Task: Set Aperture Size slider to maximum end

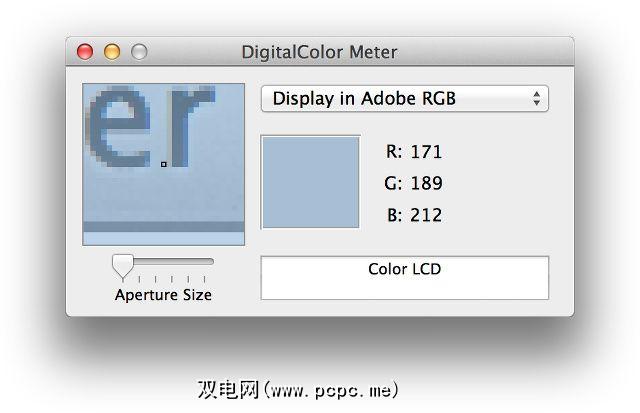Action: pos(212,263)
